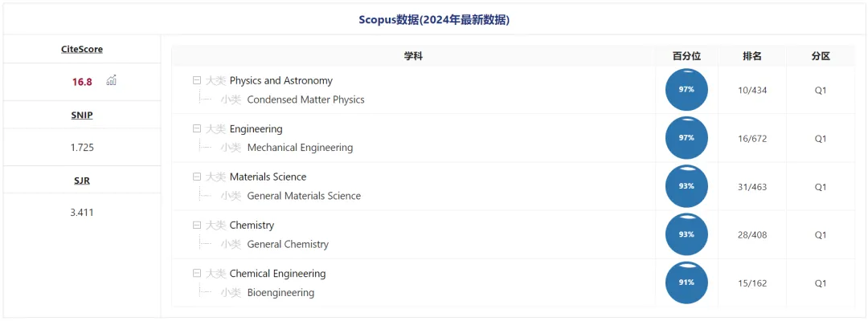The height and width of the screenshot is (321, 868).
Task: Collapse the Chemistry category node
Action: (197, 225)
